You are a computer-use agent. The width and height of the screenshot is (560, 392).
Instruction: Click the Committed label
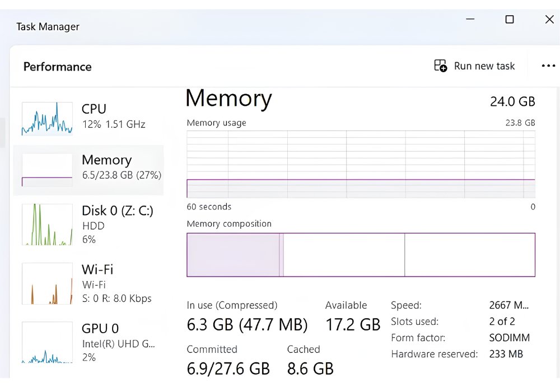click(212, 349)
